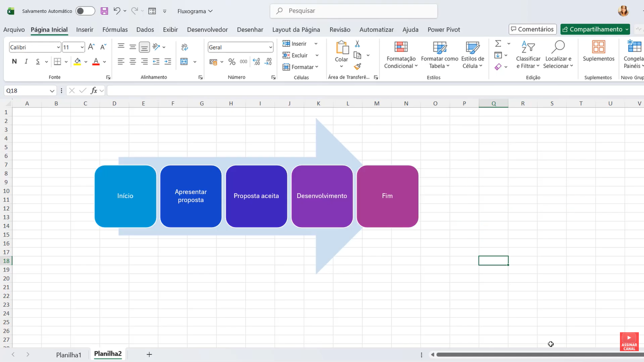Toggle bold (N) formatting
This screenshot has width=644, height=362.
tap(14, 61)
